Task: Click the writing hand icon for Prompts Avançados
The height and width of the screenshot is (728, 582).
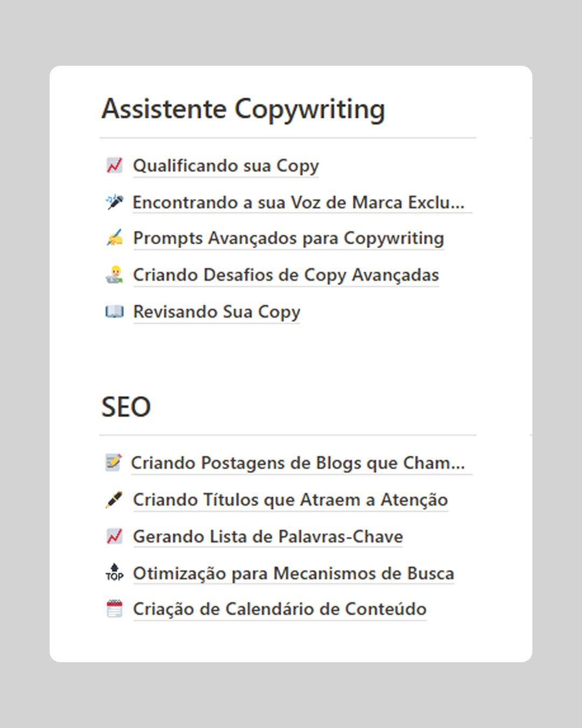Action: [114, 238]
